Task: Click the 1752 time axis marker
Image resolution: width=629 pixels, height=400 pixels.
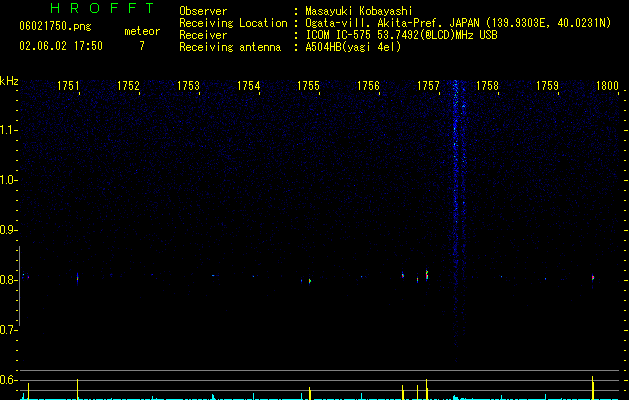Action: pyautogui.click(x=128, y=86)
